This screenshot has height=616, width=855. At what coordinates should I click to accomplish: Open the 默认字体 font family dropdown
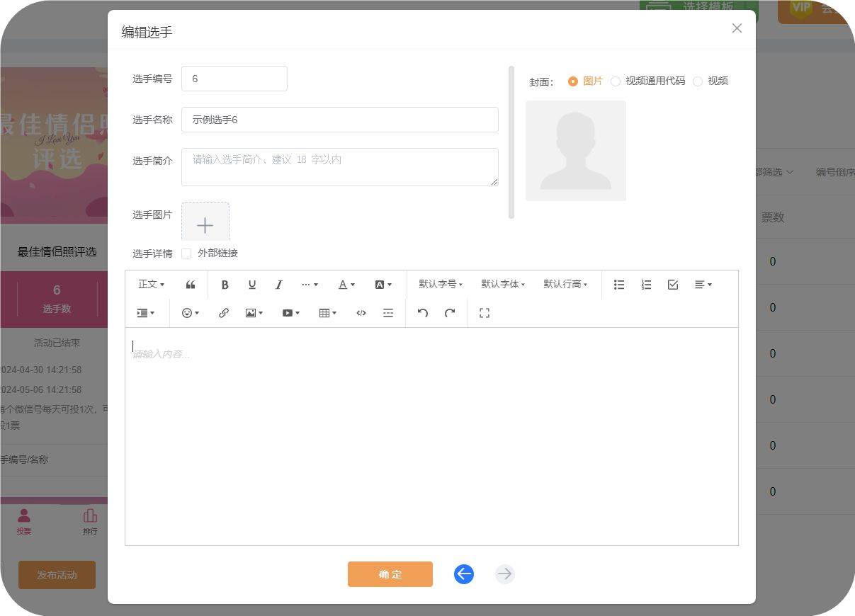click(x=503, y=285)
